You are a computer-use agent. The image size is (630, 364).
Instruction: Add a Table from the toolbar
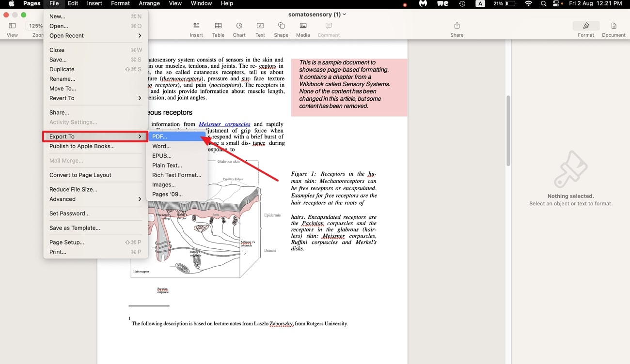[218, 26]
